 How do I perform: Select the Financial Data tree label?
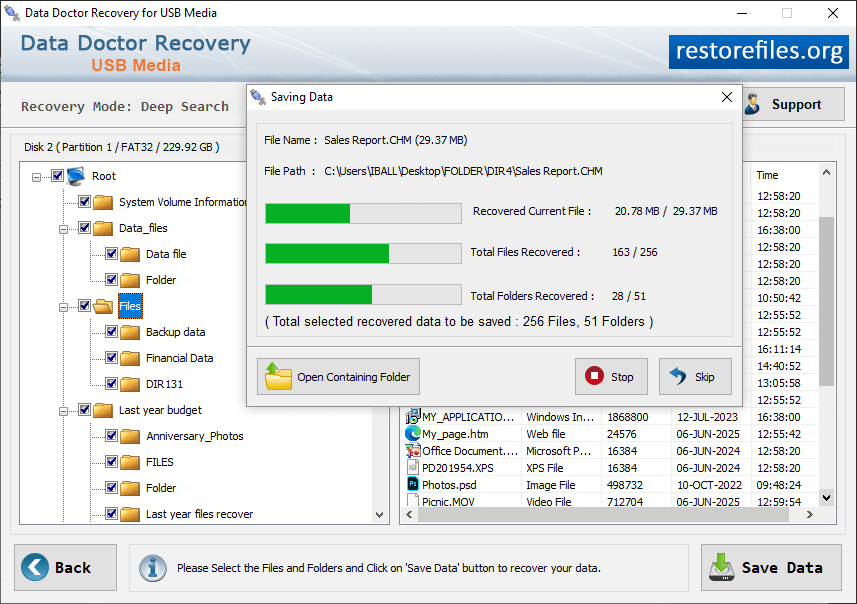[x=179, y=358]
